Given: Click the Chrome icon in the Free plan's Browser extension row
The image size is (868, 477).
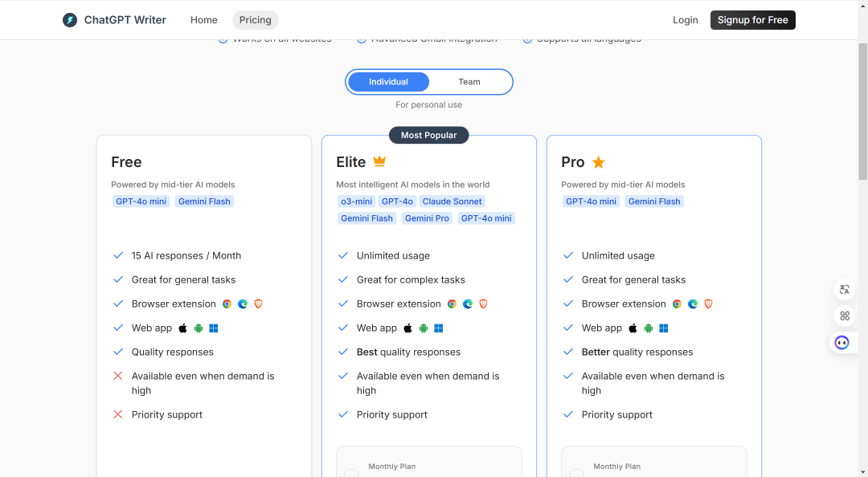Looking at the screenshot, I should (x=227, y=304).
